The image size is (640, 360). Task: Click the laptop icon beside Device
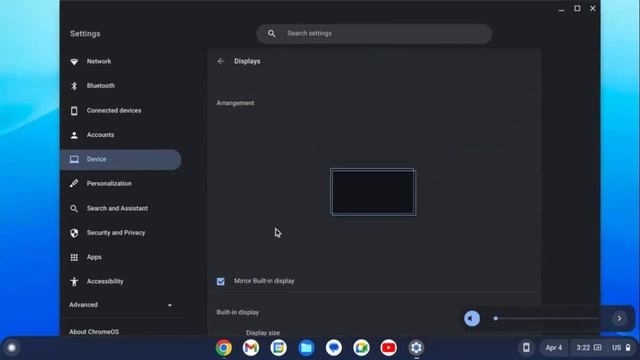[x=74, y=159]
